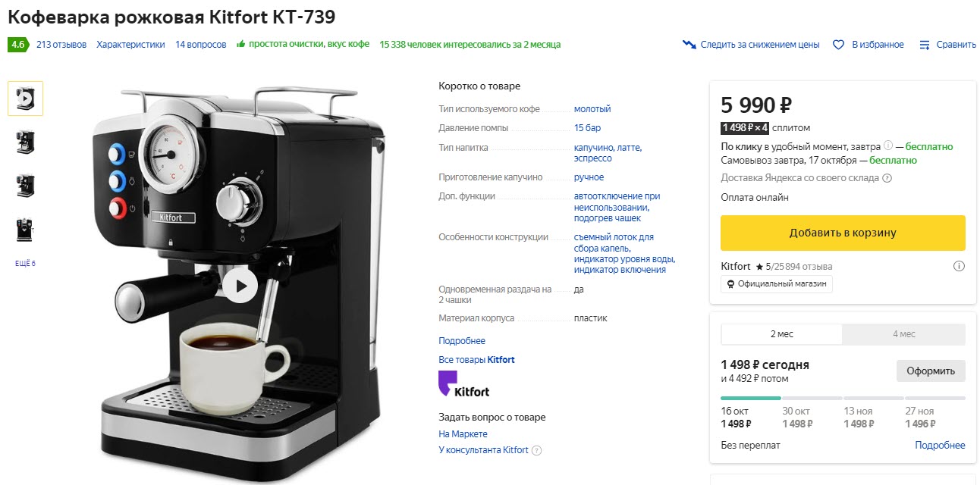Play the product video on main image

coord(240,286)
